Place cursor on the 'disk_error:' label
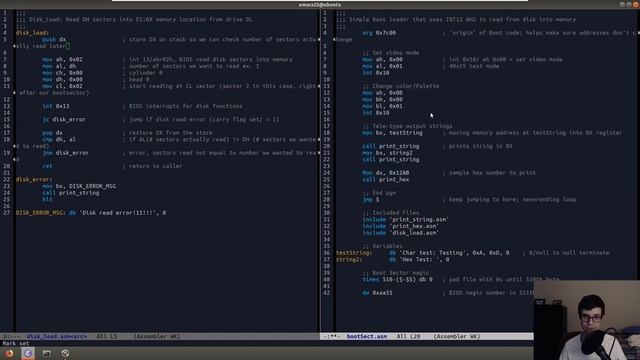The image size is (640, 360). pos(34,180)
